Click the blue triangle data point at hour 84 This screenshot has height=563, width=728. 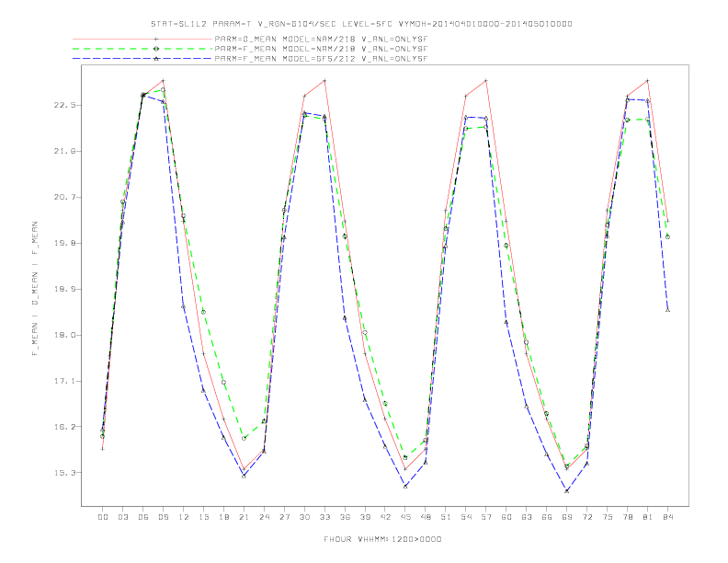(667, 310)
